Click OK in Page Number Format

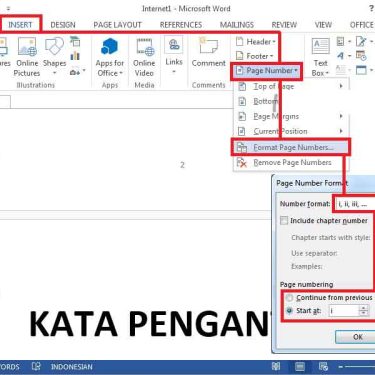355,337
